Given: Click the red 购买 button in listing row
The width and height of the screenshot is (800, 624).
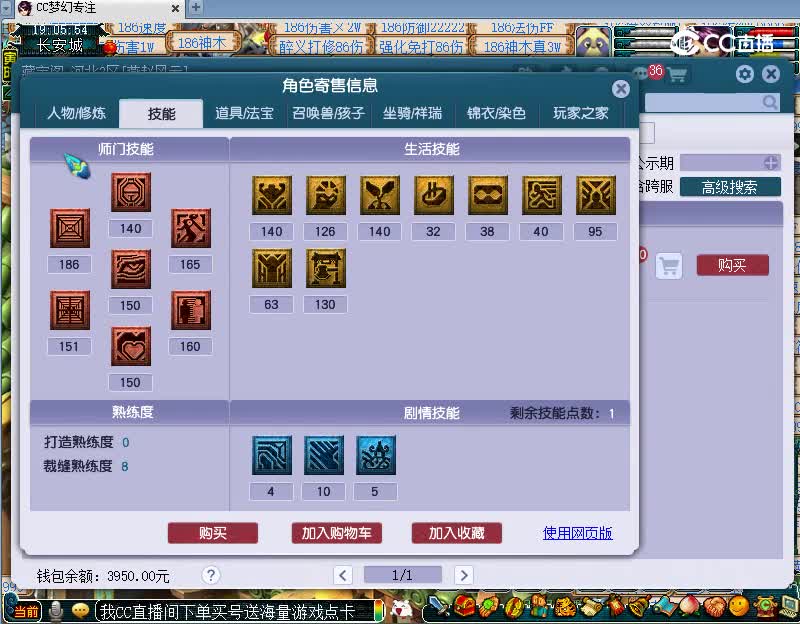Looking at the screenshot, I should [x=733, y=265].
